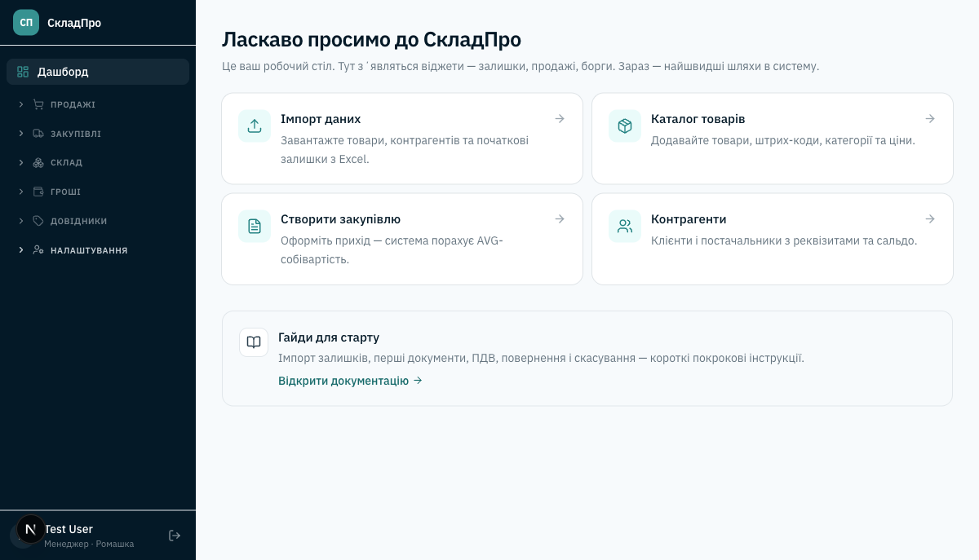Click the Ласкаво просимо до СкладПро heading
This screenshot has width=979, height=560.
[371, 39]
